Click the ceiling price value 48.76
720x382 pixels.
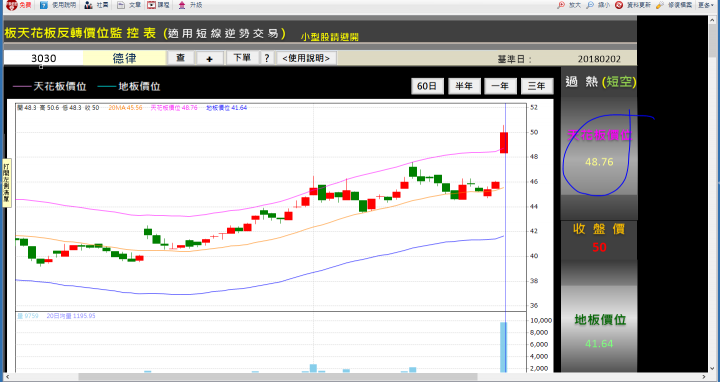(x=599, y=162)
